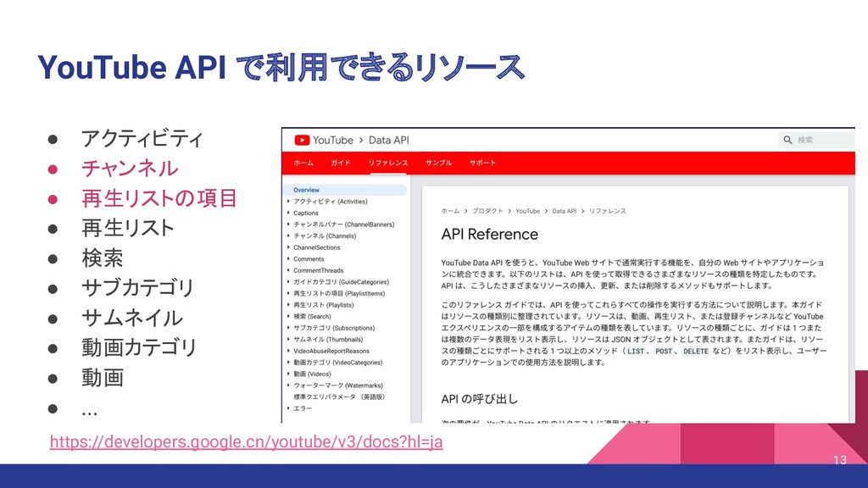Click the API Reference heading

[489, 234]
